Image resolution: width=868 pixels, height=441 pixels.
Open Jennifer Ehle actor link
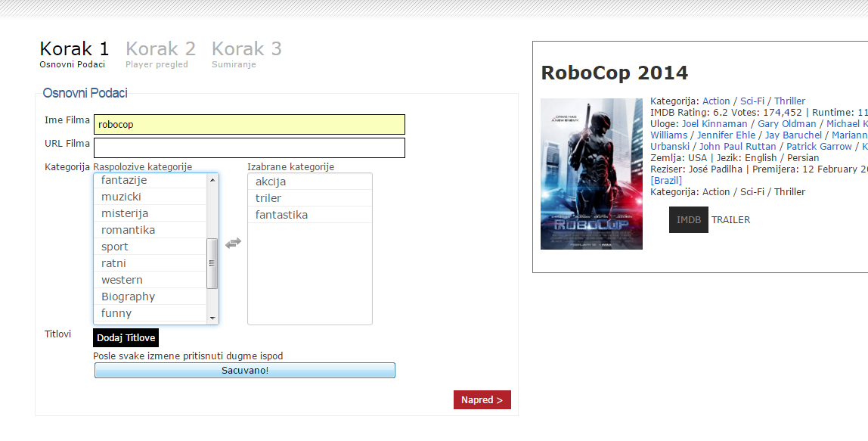click(x=726, y=135)
